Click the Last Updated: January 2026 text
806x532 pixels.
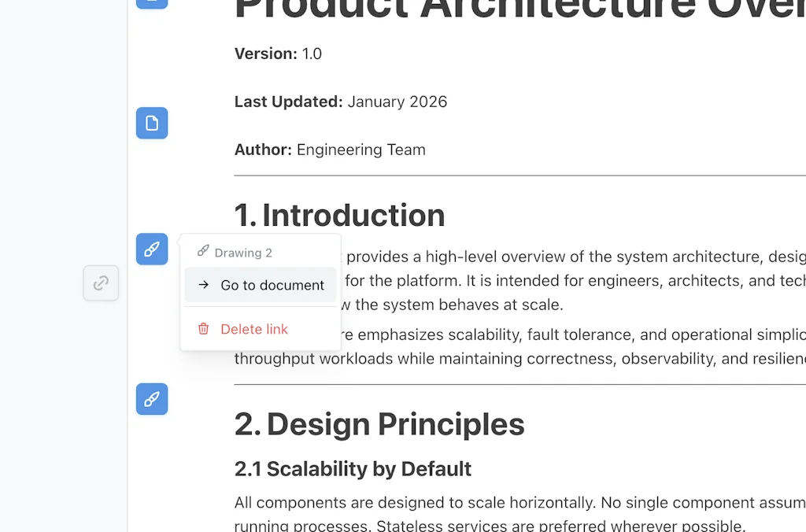pos(340,102)
